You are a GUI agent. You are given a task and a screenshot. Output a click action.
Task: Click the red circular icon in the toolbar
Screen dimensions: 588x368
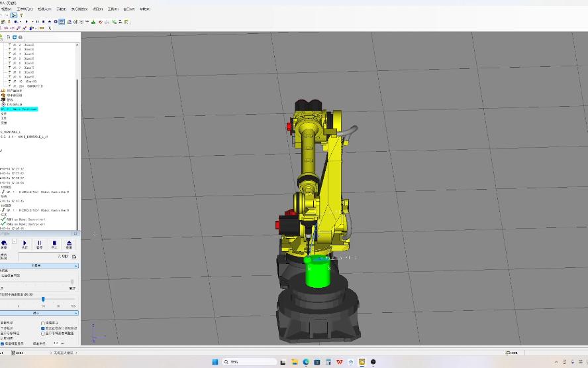click(101, 22)
